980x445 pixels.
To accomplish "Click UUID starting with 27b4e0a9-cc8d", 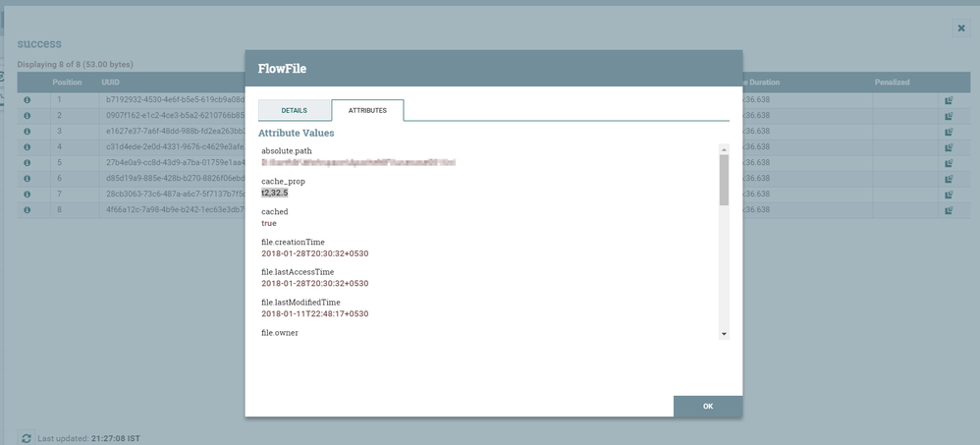I will coord(175,162).
